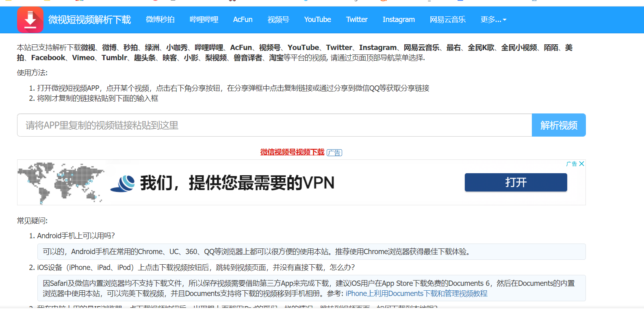644x309 pixels.
Task: Close the VPN ad banner
Action: pos(582,164)
